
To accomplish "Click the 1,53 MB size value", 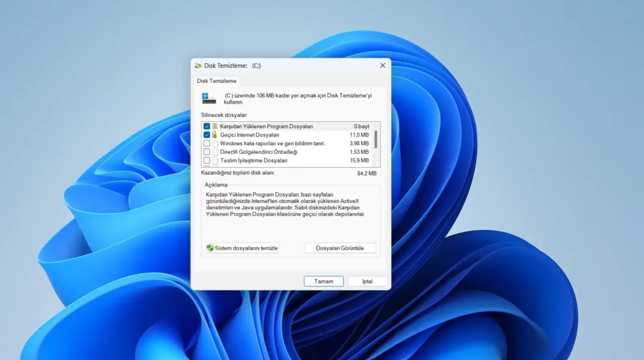I will (x=359, y=152).
